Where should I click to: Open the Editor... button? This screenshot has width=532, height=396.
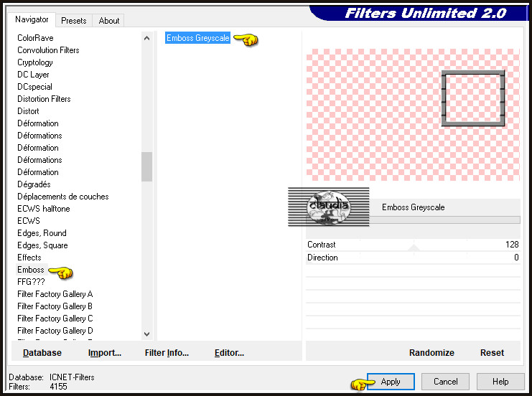tap(229, 353)
